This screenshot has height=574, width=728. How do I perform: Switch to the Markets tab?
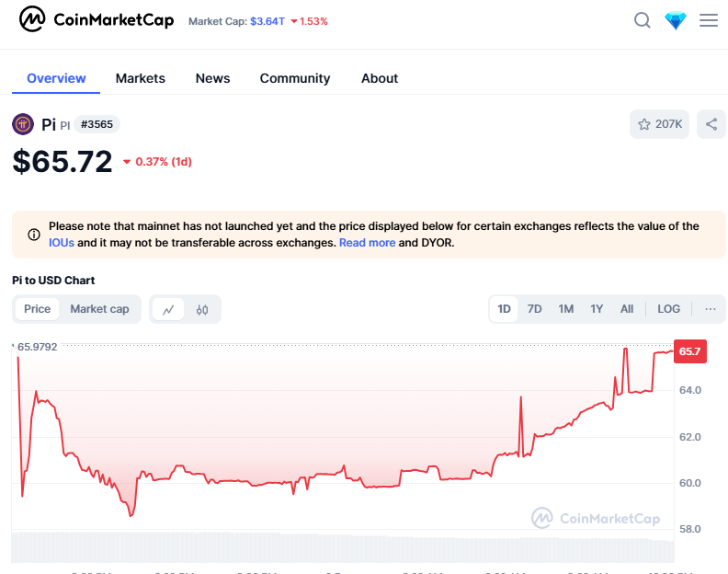tap(141, 78)
